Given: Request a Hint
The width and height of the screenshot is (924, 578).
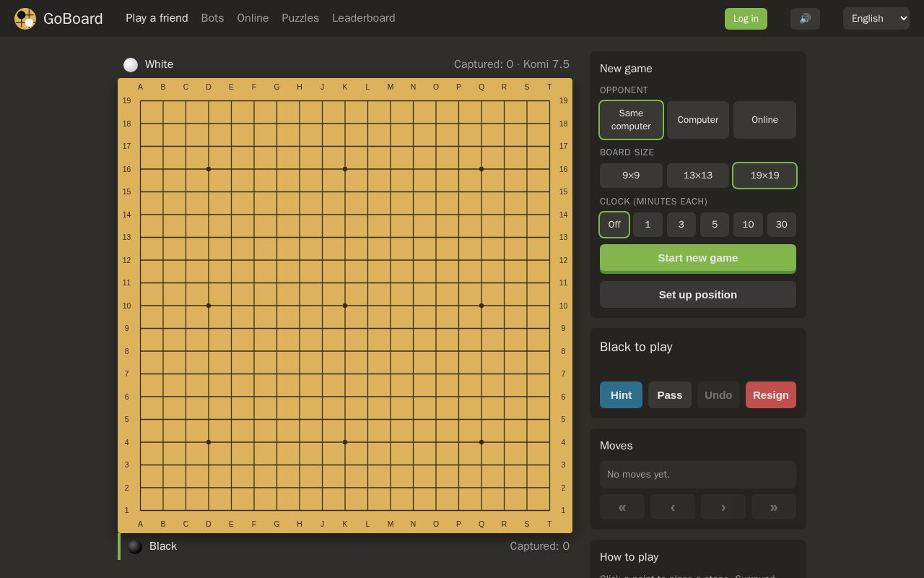Looking at the screenshot, I should coord(621,395).
